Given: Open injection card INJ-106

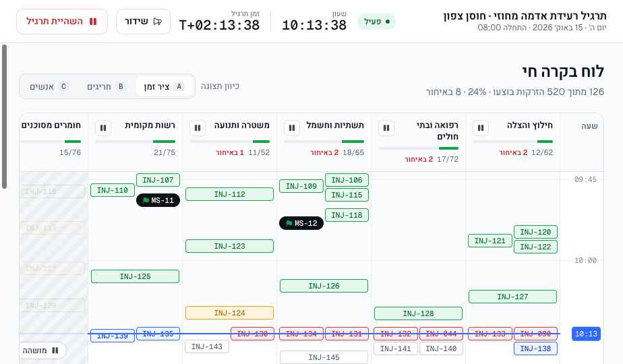Looking at the screenshot, I should pos(347,180).
